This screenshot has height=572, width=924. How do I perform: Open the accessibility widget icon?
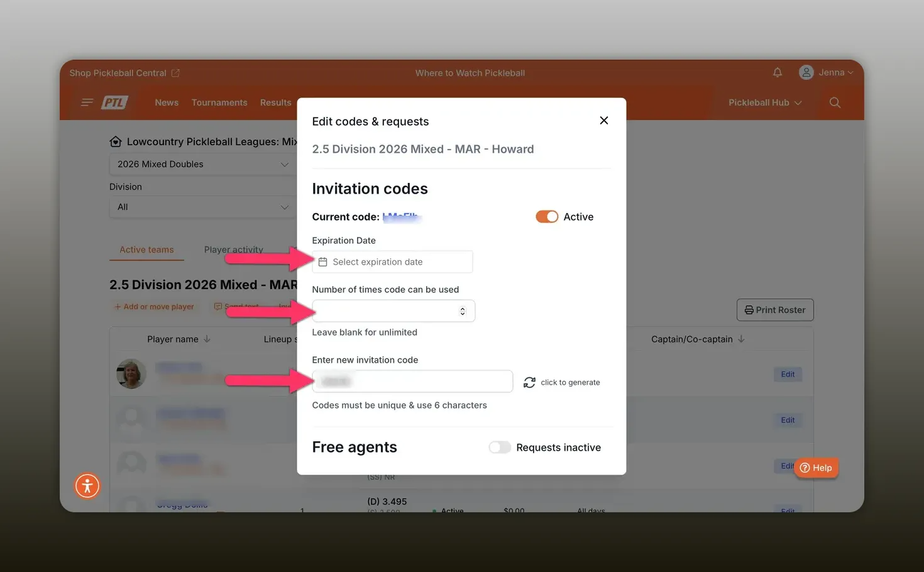pos(87,485)
